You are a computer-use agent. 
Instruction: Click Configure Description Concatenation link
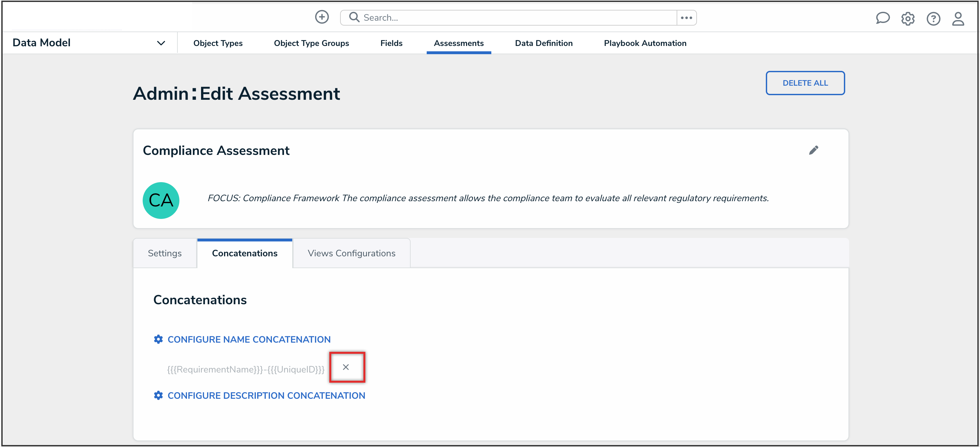click(x=266, y=395)
